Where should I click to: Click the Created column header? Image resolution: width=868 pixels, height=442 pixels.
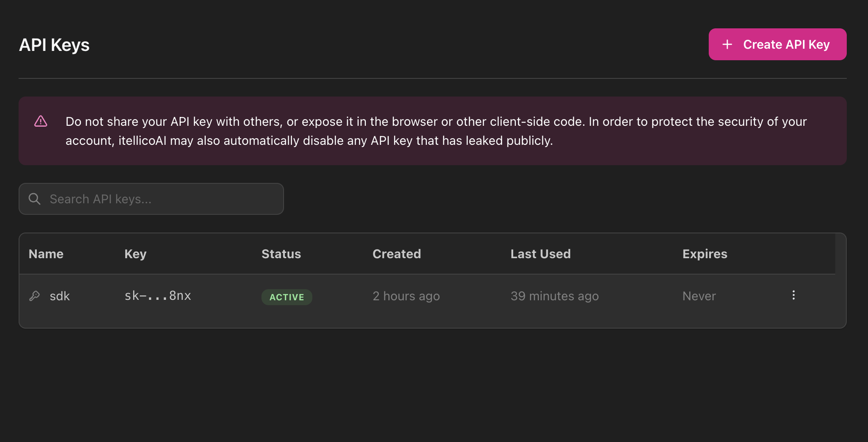click(396, 254)
